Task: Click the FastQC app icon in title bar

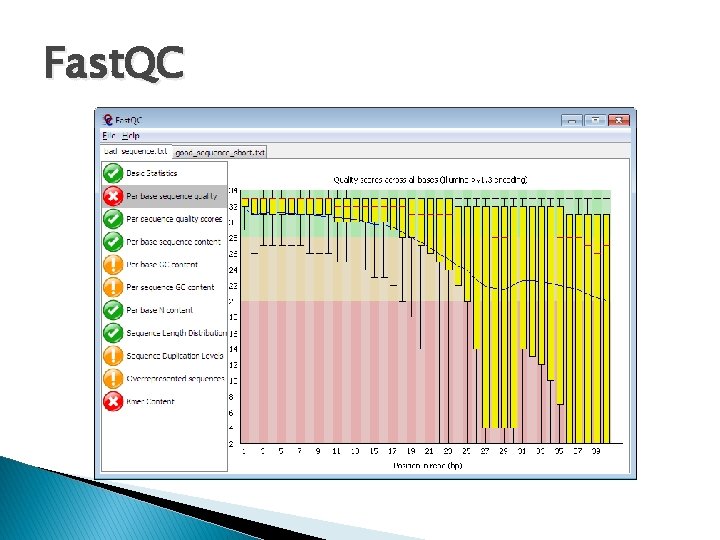Action: (107, 120)
